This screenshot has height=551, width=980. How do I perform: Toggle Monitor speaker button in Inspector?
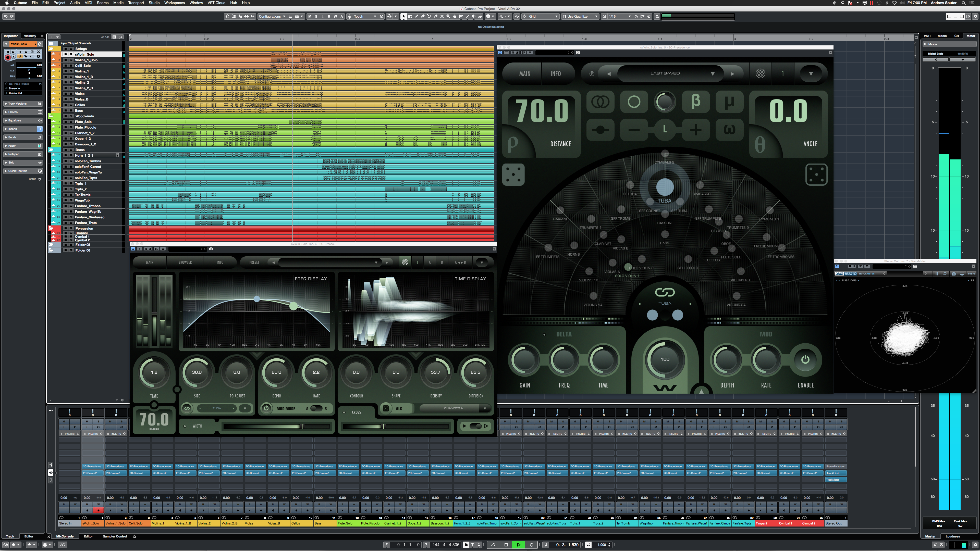14,57
